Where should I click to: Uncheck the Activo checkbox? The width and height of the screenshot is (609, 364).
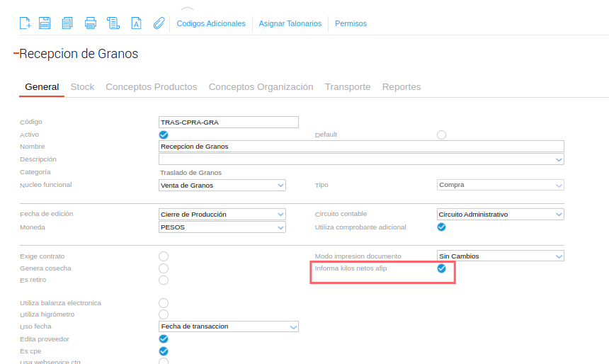[164, 135]
